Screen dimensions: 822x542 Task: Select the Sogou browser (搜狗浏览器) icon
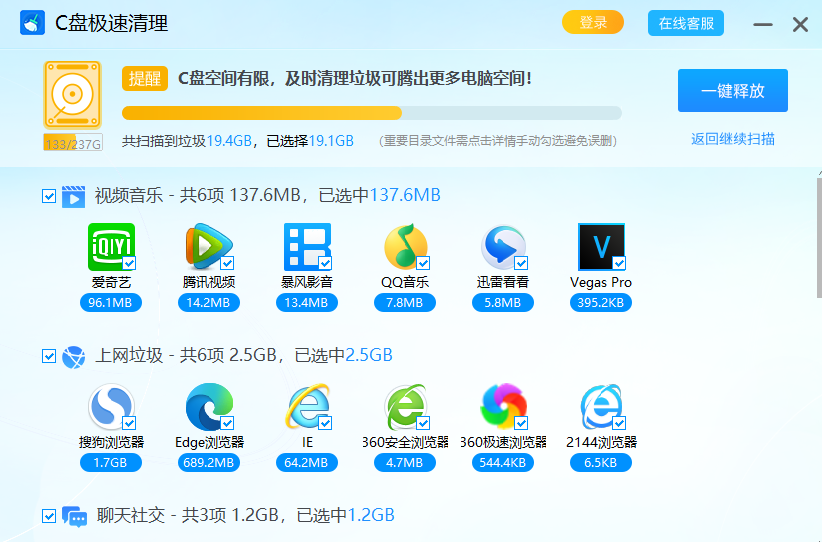pyautogui.click(x=110, y=408)
